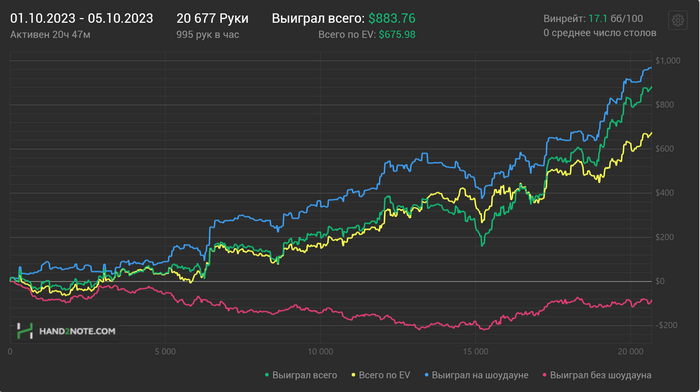The height and width of the screenshot is (392, 700).
Task: Click the 15 000 x-axis label
Action: [x=475, y=352]
